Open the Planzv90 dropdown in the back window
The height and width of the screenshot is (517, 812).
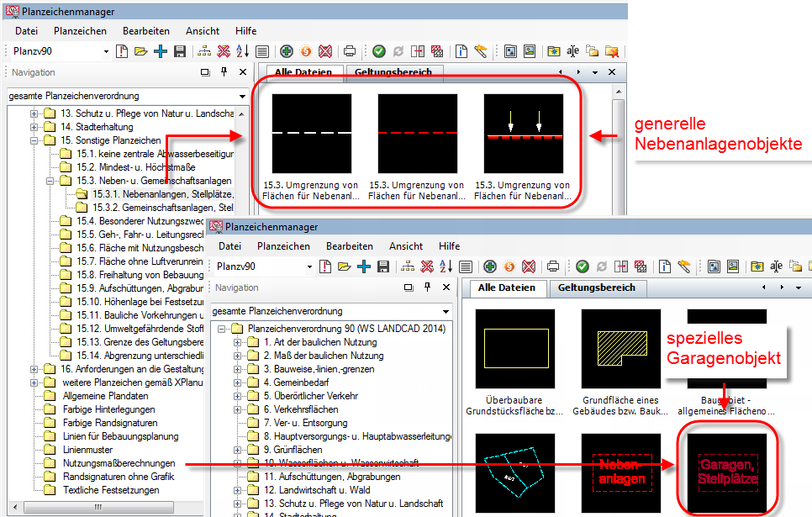click(106, 51)
